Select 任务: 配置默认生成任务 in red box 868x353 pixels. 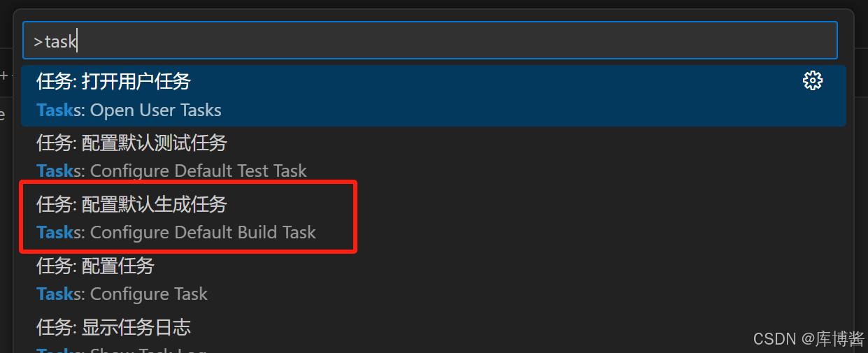pos(131,204)
